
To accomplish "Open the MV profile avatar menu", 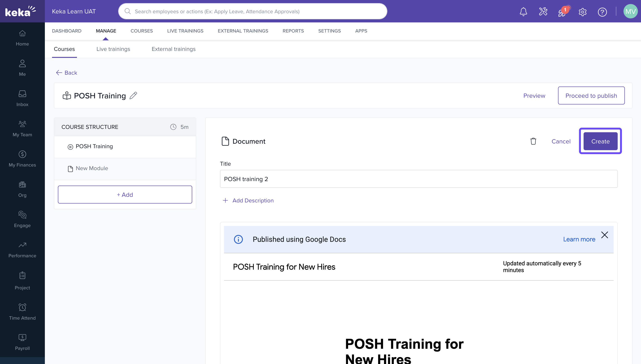I will tap(630, 11).
